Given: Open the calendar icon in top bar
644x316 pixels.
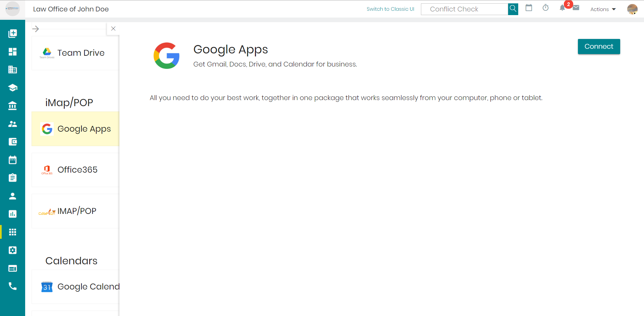Looking at the screenshot, I should 529,8.
